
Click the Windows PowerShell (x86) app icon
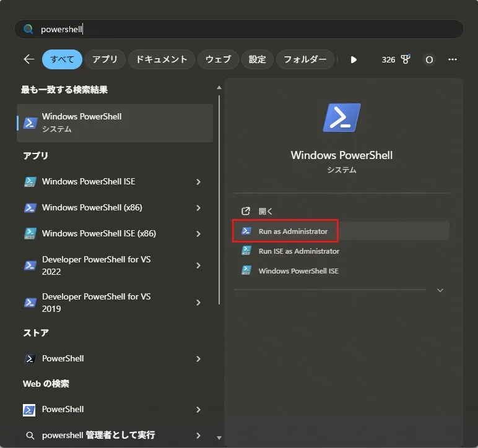(30, 208)
